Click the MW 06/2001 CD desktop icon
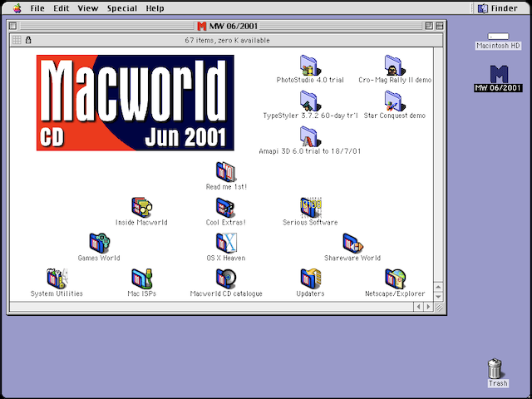Viewport: 532px width, 399px height. point(499,74)
